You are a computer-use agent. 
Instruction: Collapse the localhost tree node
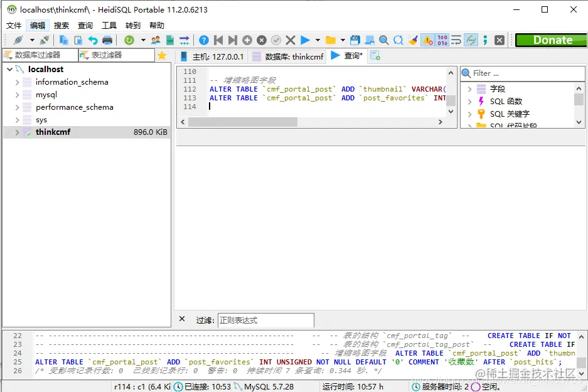[x=10, y=70]
